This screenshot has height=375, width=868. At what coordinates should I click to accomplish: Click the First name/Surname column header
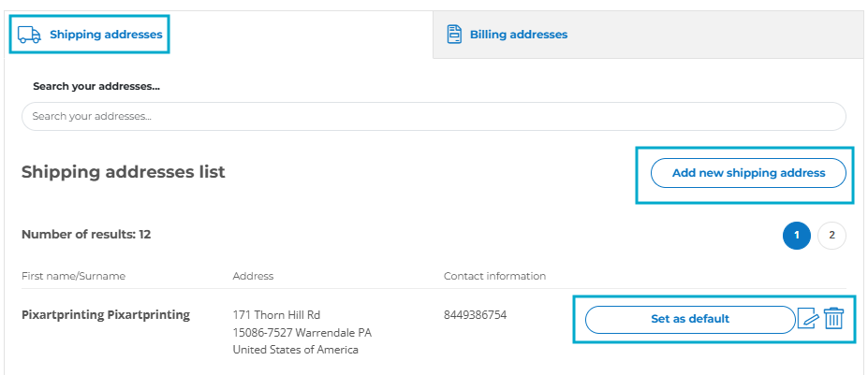74,276
